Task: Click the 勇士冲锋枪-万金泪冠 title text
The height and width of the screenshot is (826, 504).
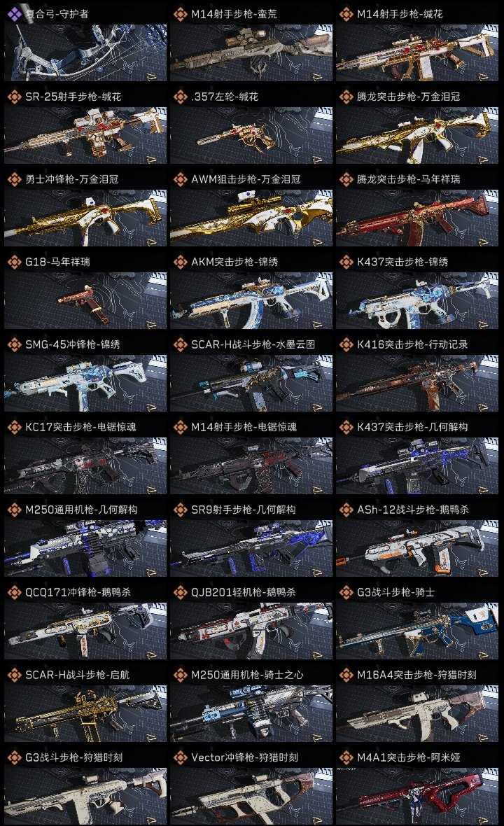Action: click(x=72, y=180)
